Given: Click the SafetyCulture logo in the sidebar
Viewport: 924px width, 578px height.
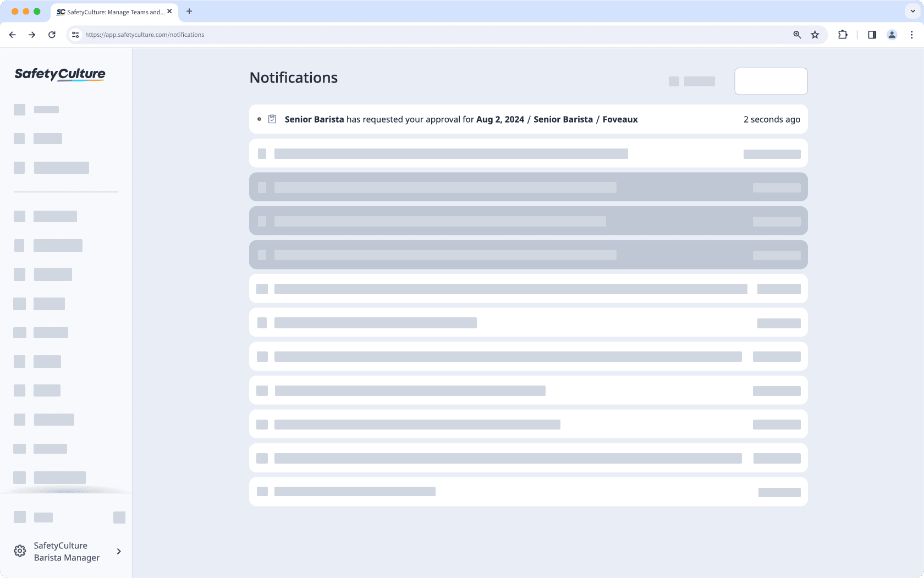Looking at the screenshot, I should [x=59, y=75].
